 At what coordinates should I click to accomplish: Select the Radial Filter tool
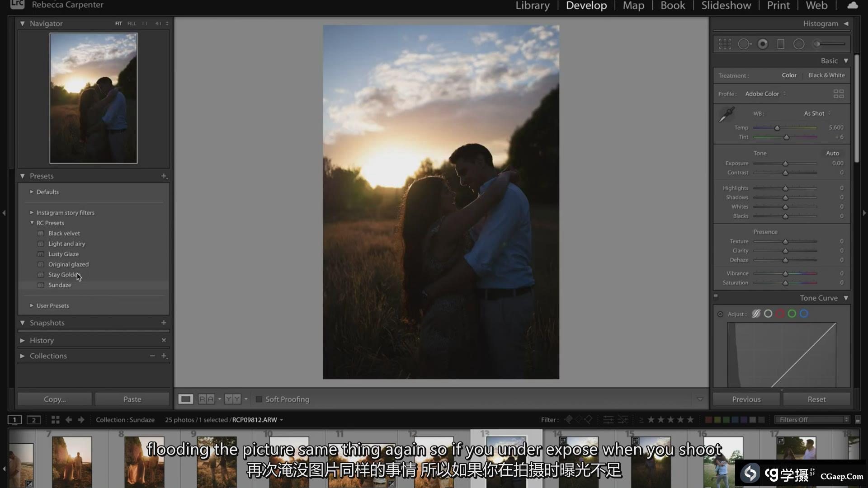799,44
